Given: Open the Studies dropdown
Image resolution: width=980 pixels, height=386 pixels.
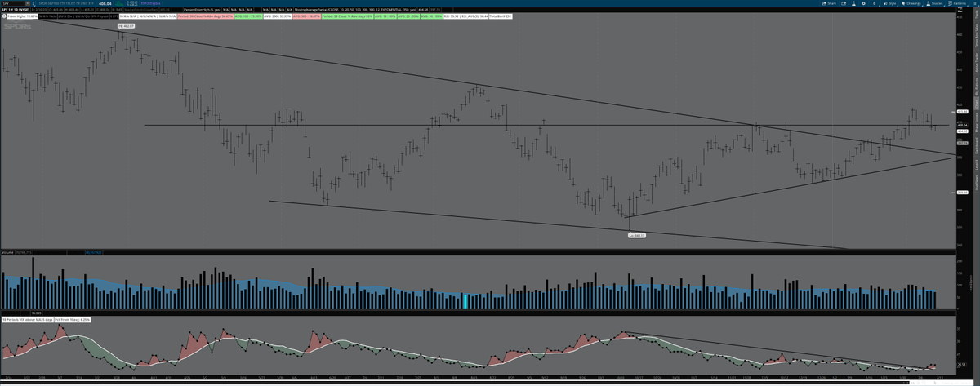Looking at the screenshot, I should (934, 3).
